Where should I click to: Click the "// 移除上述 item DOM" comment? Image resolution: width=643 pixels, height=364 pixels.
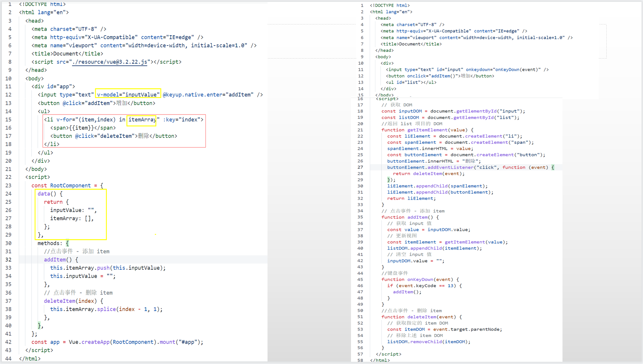click(415, 335)
